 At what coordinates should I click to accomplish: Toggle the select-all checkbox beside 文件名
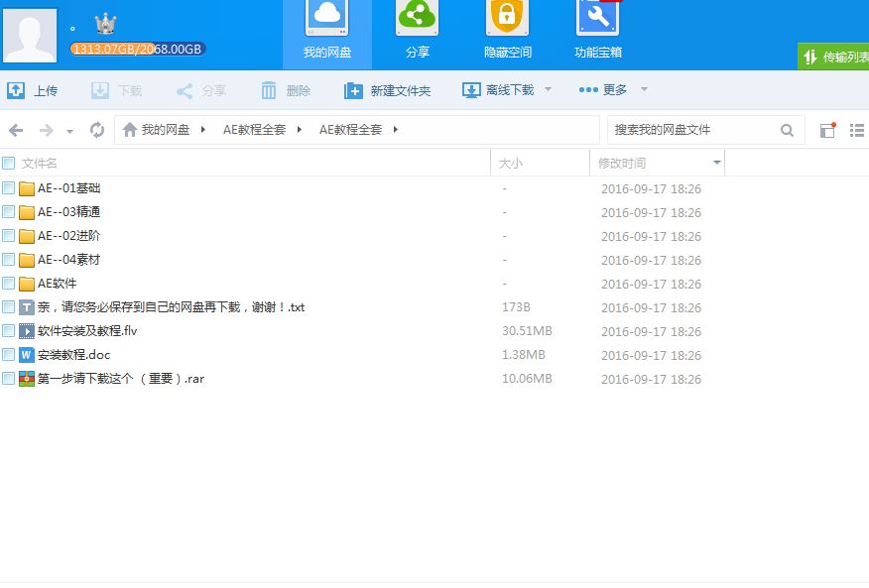pos(9,163)
